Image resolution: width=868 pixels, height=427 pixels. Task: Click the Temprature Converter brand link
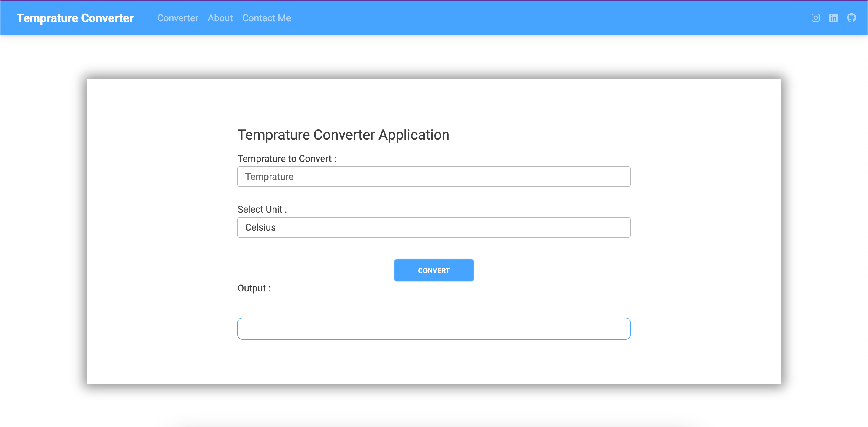point(75,18)
